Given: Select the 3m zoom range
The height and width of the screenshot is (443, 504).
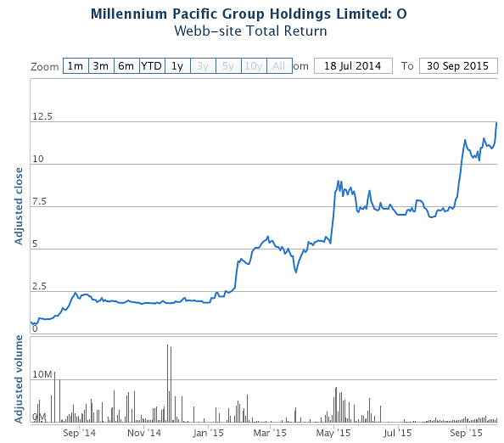Looking at the screenshot, I should click(x=101, y=66).
